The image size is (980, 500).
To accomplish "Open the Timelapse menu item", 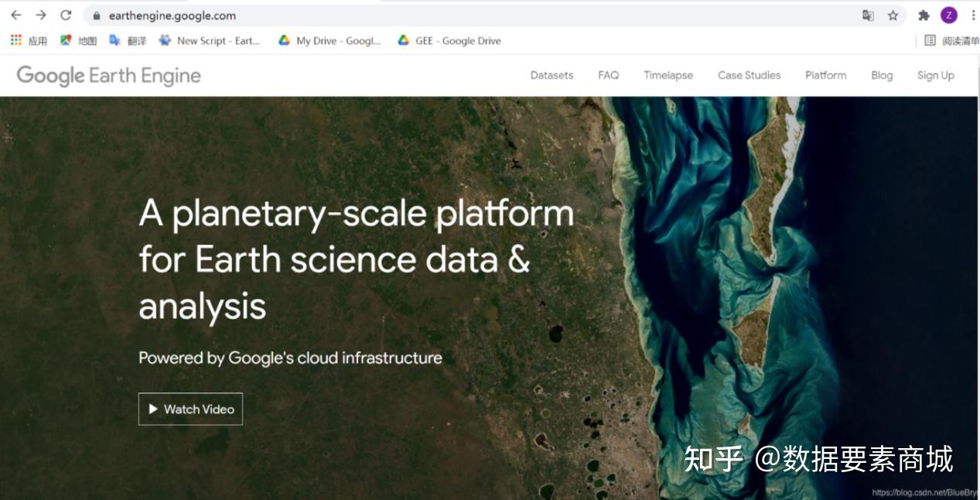I will coord(668,75).
